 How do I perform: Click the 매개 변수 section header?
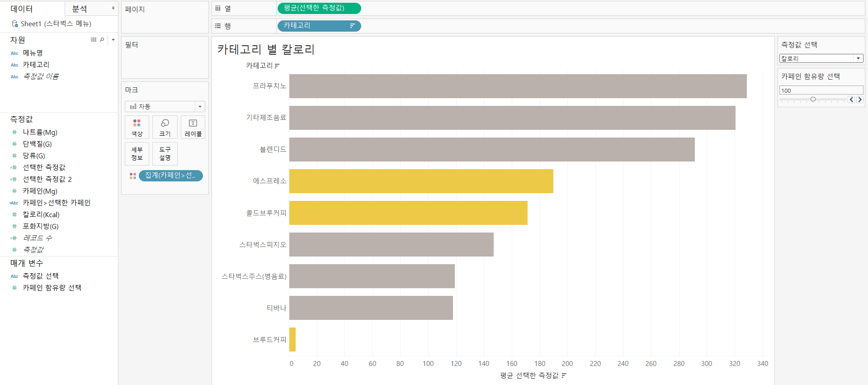(x=27, y=263)
